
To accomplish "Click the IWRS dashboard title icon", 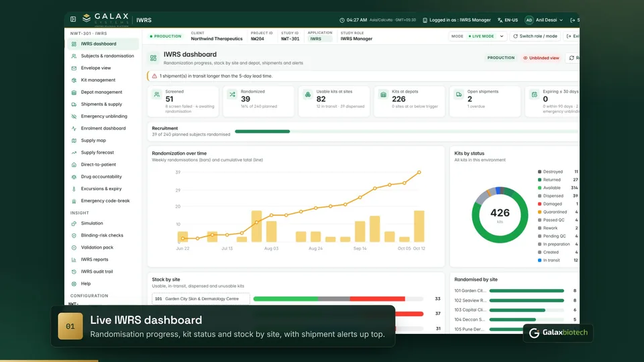I will tap(154, 58).
